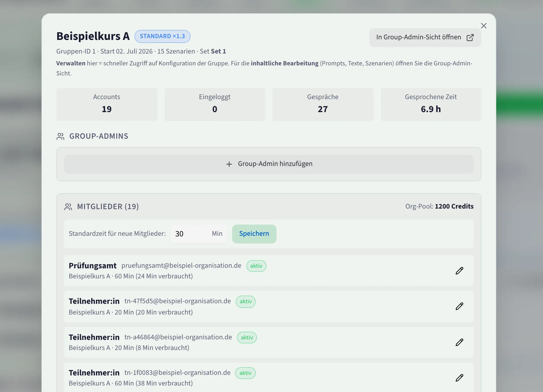
Task: Click '60 Min (24 Min verbraucht)' text
Action: pos(154,276)
